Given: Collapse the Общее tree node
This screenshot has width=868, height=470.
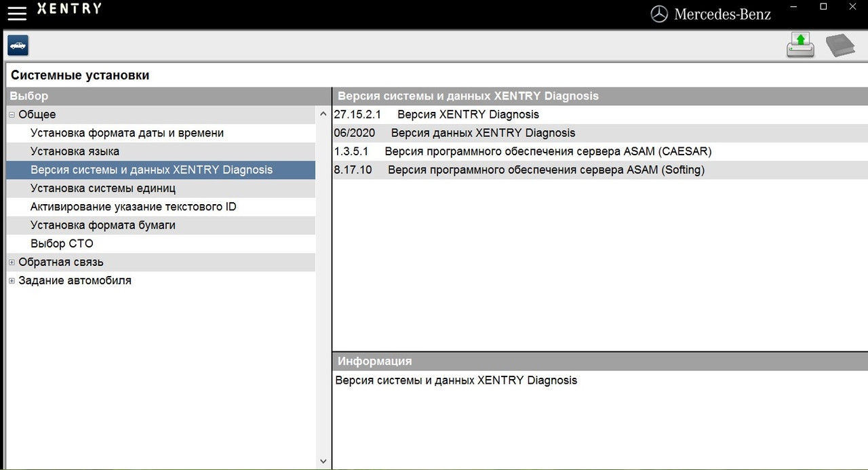Looking at the screenshot, I should [12, 115].
